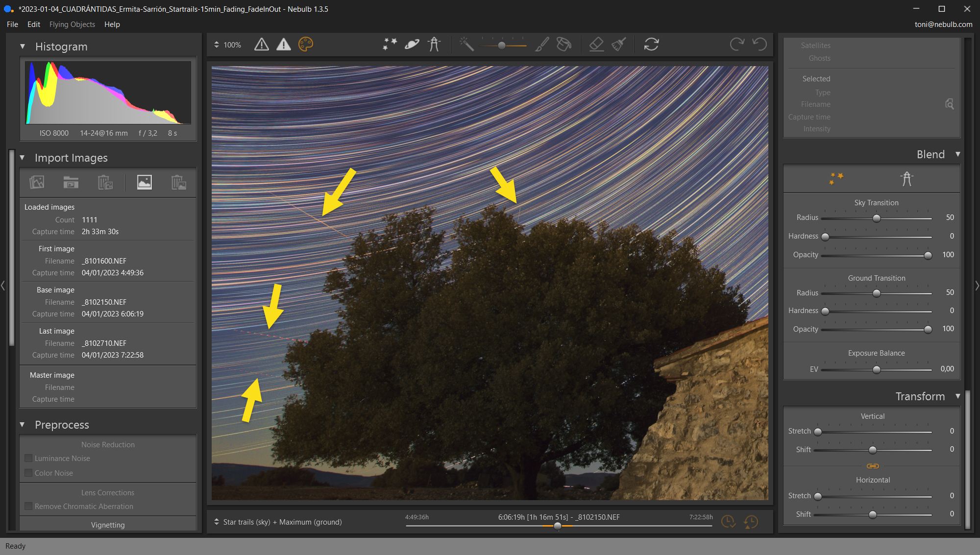This screenshot has width=980, height=555.
Task: Click the timeline base image marker
Action: [558, 526]
